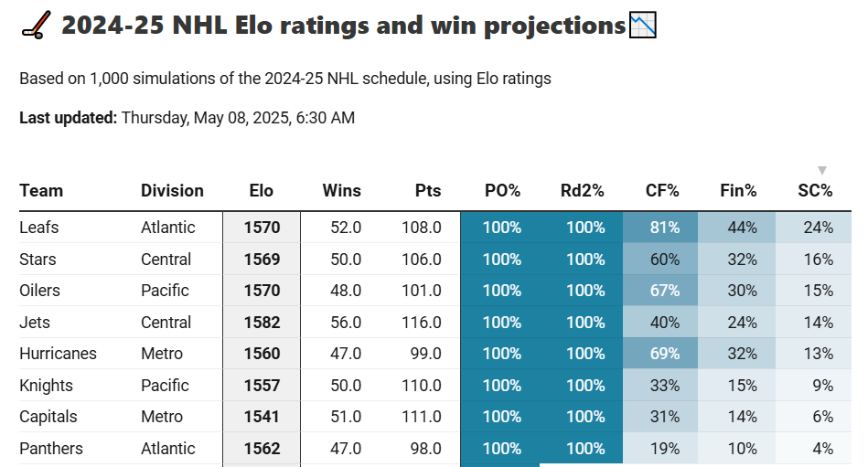Click the Pts column header

coord(428,191)
